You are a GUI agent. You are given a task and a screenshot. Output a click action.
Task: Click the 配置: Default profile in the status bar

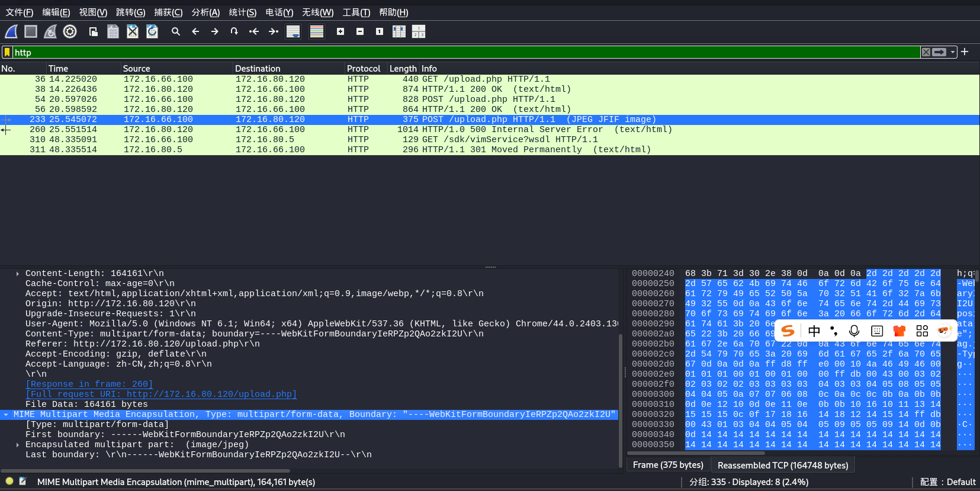point(947,482)
